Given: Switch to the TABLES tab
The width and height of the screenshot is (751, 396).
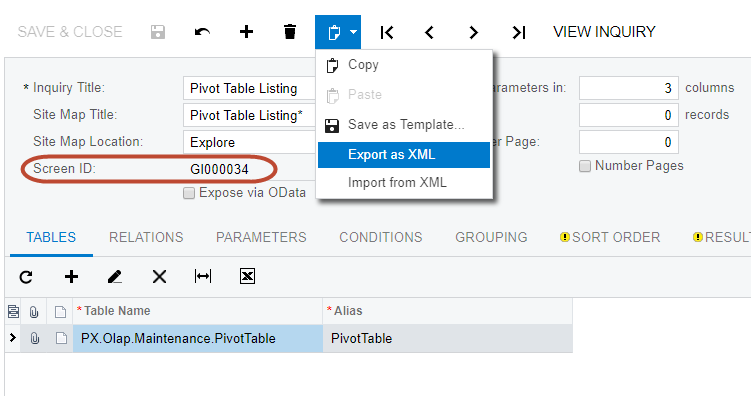Looking at the screenshot, I should tap(51, 238).
